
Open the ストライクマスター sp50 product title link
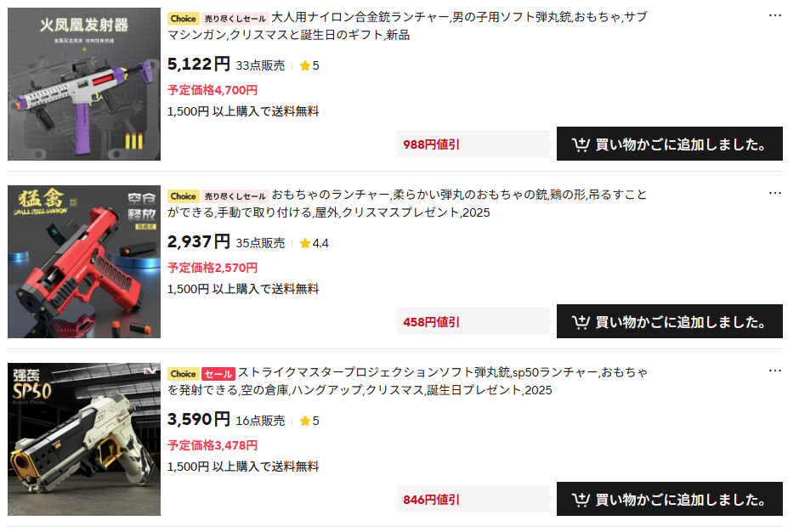pos(407,381)
